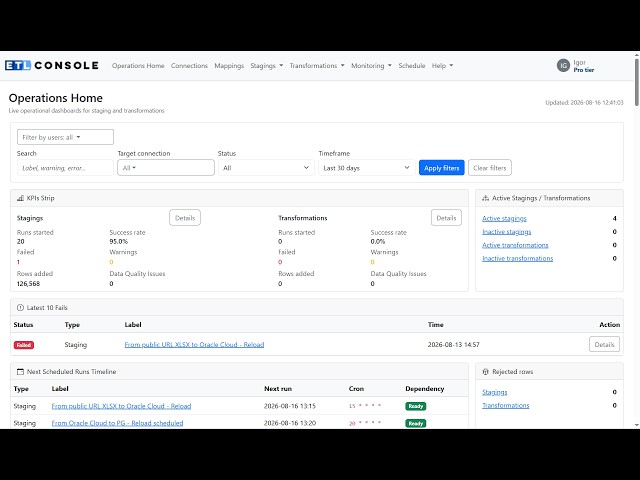Open From Oracle Cloud to PG link
The image size is (640, 480).
click(117, 423)
